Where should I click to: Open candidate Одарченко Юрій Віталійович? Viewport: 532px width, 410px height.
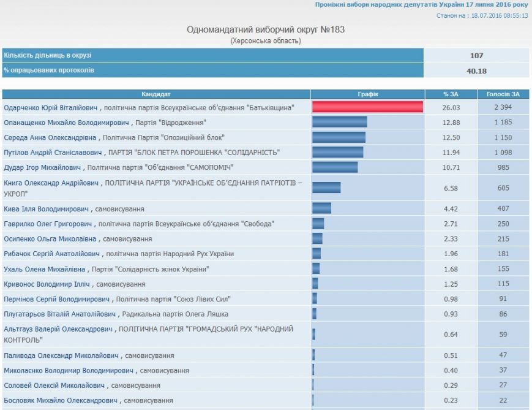51,108
